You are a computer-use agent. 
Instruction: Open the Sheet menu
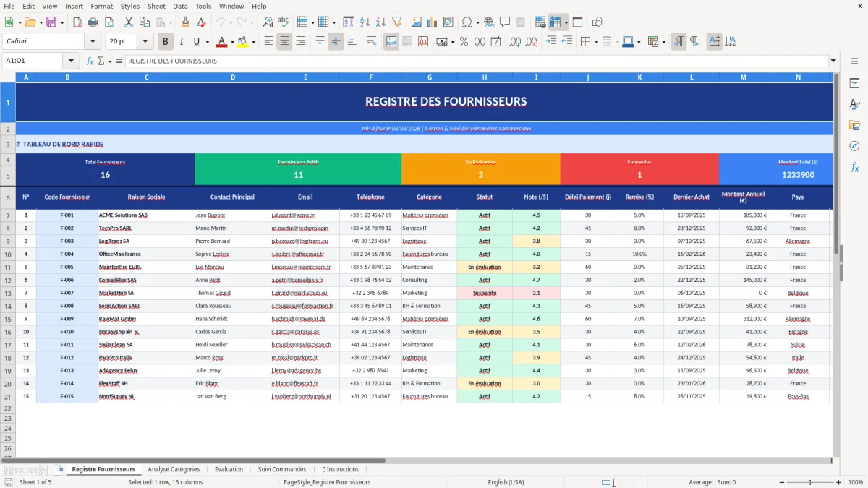point(156,6)
